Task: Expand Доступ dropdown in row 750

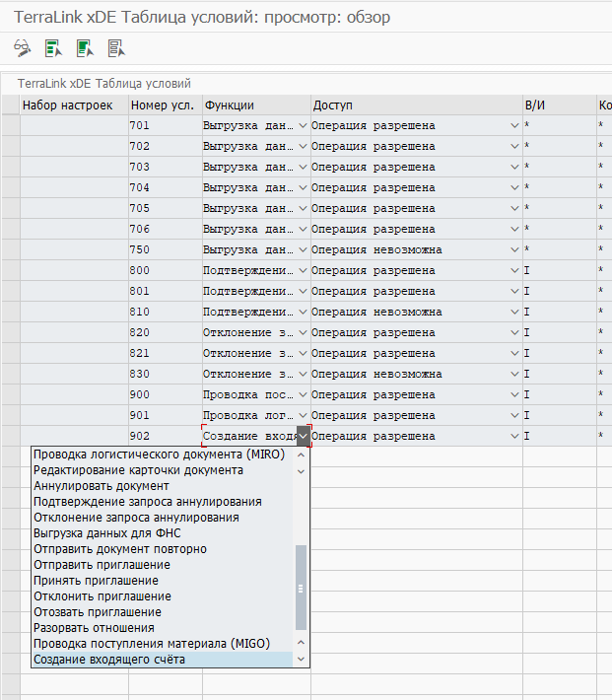Action: pyautogui.click(x=514, y=249)
